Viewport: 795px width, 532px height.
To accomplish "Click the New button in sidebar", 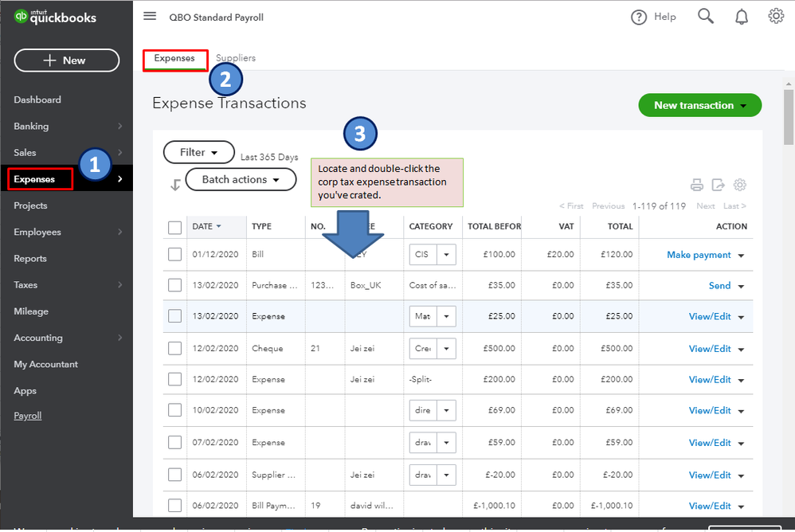I will tap(67, 61).
